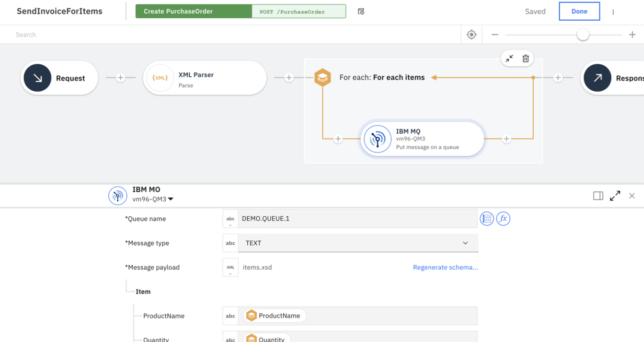Select the IBM MQ node in the flow
Viewport: 644px width, 342px height.
click(421, 139)
